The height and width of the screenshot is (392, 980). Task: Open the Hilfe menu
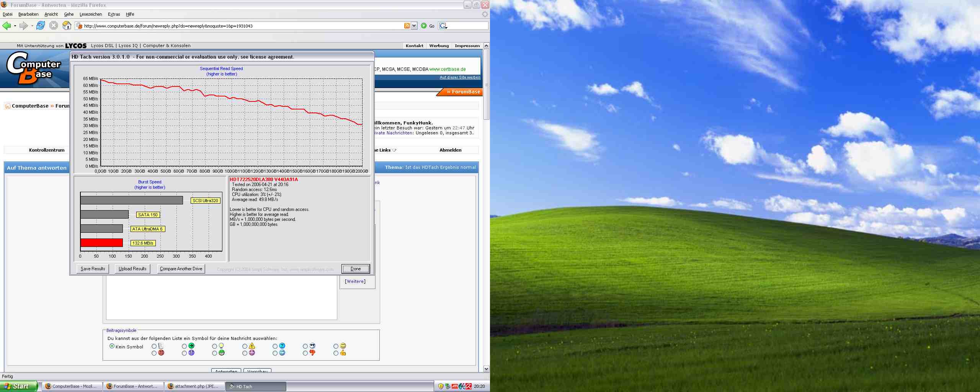[x=130, y=14]
